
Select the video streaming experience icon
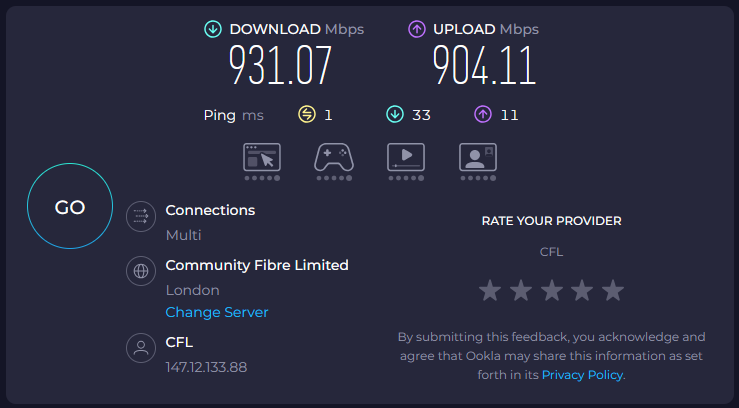click(406, 158)
